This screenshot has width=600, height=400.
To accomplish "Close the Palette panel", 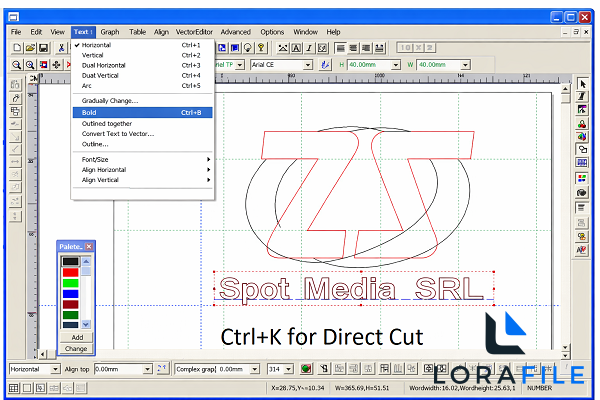I will [x=89, y=247].
